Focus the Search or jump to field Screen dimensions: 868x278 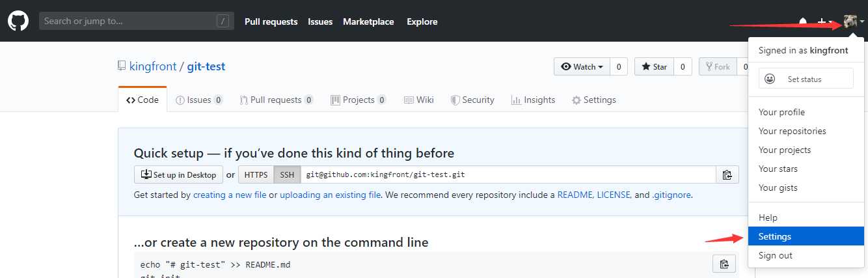[x=136, y=21]
